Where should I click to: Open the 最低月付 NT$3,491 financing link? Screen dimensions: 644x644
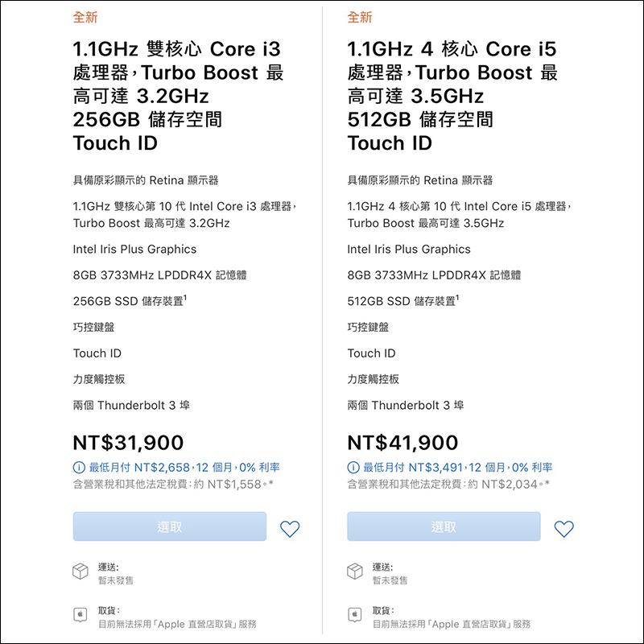pos(459,468)
